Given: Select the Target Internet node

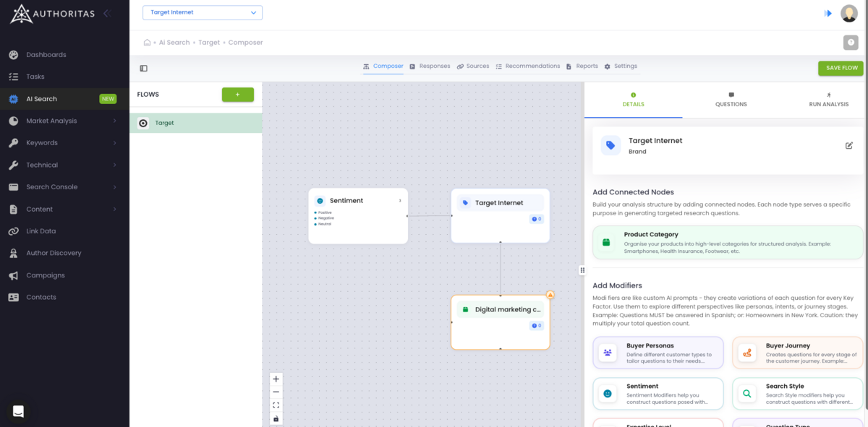Looking at the screenshot, I should click(x=500, y=215).
